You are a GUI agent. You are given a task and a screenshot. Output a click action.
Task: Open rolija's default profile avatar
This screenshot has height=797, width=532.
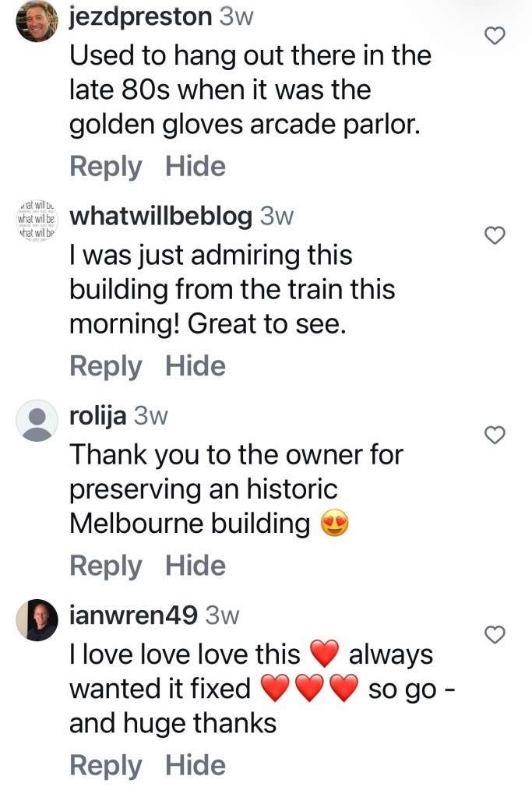(x=37, y=421)
